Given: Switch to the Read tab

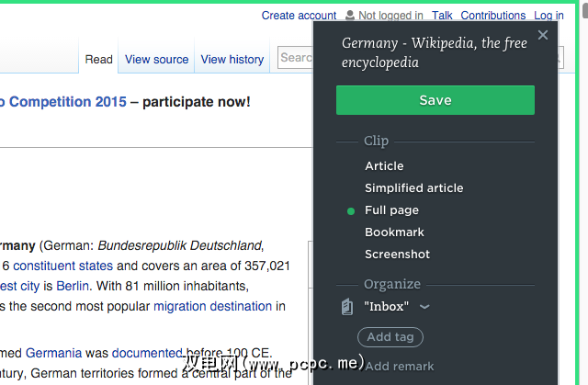Looking at the screenshot, I should 98,59.
